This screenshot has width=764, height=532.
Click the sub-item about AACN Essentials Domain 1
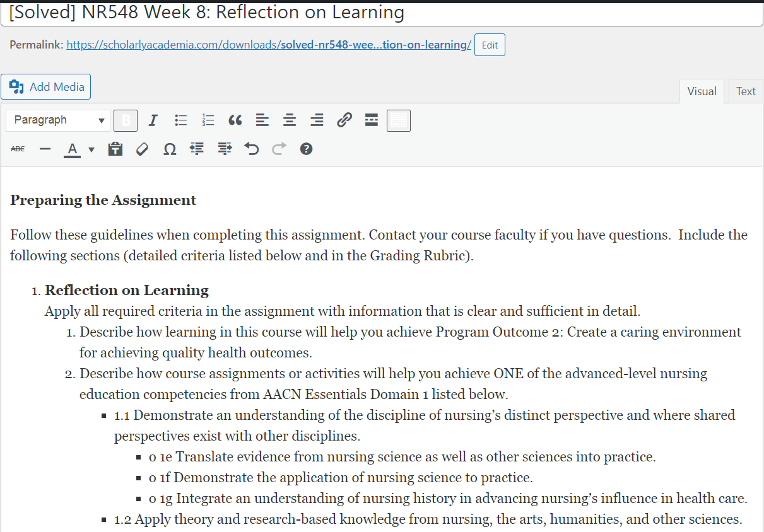tap(393, 384)
